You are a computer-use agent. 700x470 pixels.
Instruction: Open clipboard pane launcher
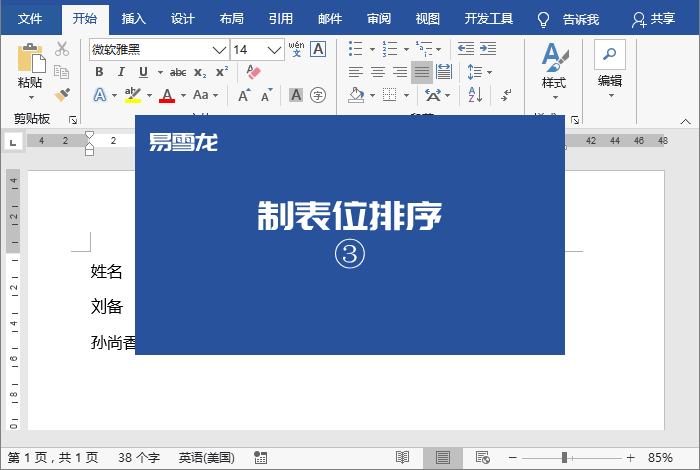[73, 120]
